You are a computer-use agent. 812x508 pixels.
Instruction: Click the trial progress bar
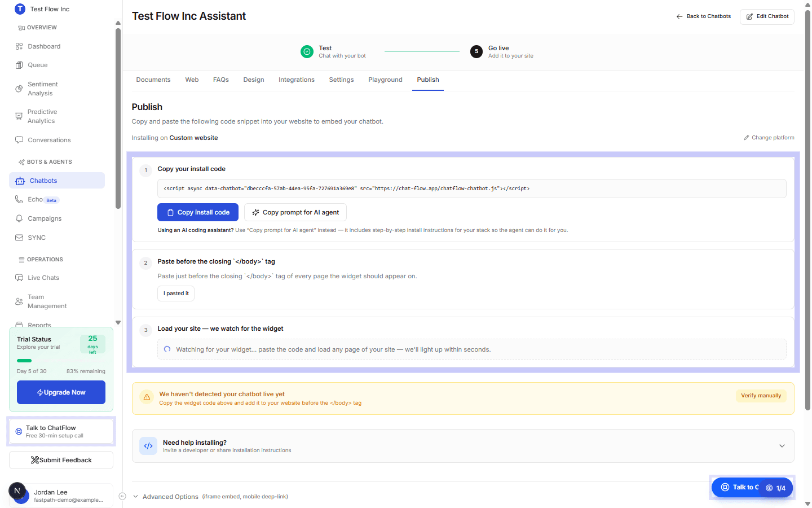[61, 361]
